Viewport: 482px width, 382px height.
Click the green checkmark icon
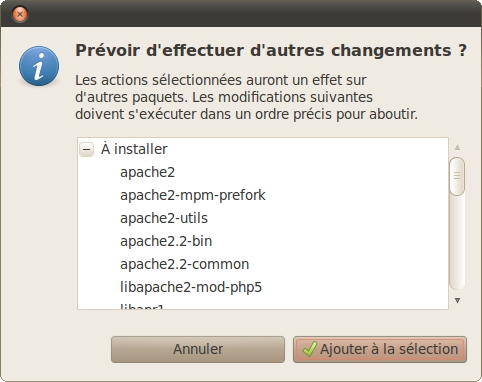click(x=309, y=349)
